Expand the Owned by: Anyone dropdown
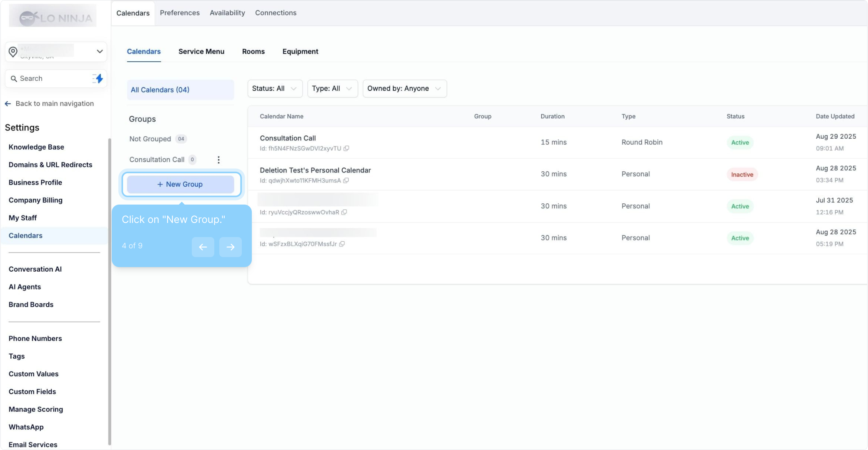 click(x=404, y=88)
